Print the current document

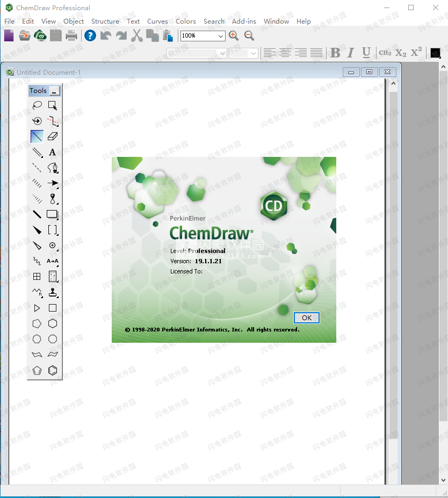71,35
